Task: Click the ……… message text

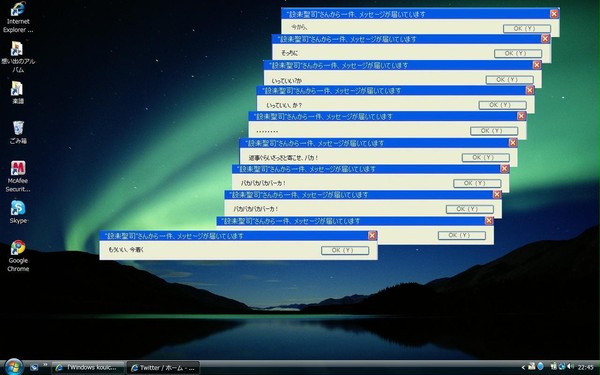Action: click(267, 132)
